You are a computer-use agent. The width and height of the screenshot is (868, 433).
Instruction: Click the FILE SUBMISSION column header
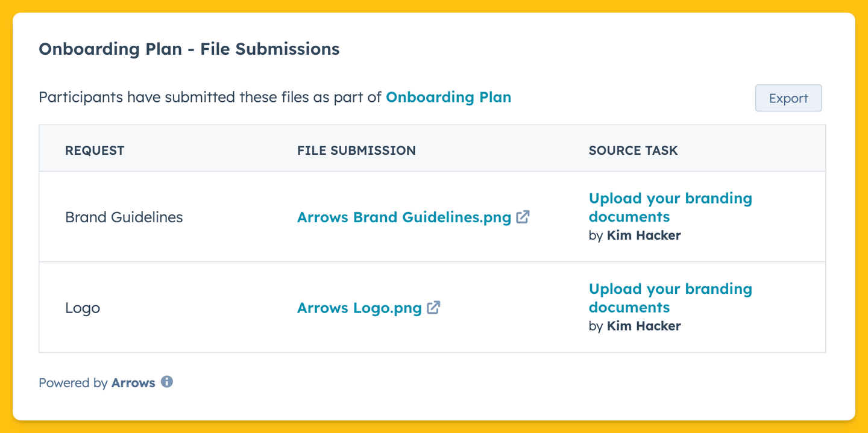(x=356, y=151)
